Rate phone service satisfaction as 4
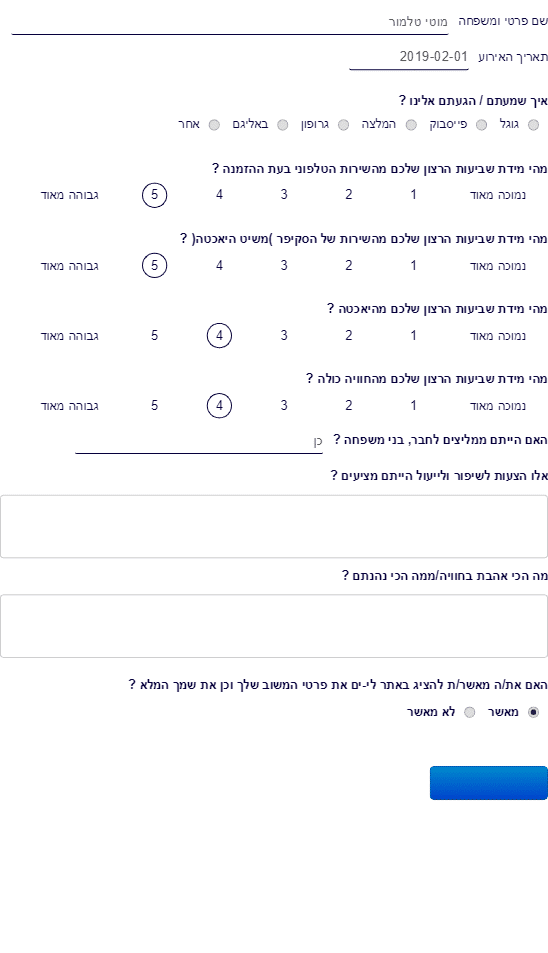 tap(219, 194)
